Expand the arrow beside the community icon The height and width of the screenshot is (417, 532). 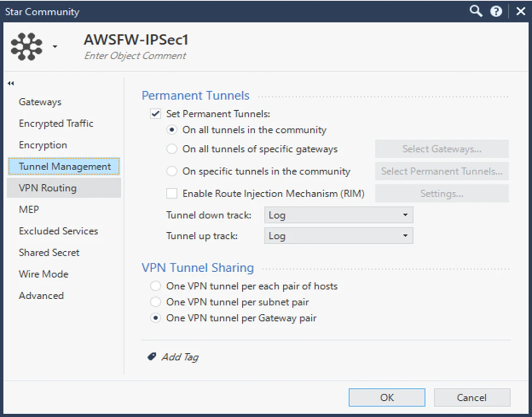55,46
